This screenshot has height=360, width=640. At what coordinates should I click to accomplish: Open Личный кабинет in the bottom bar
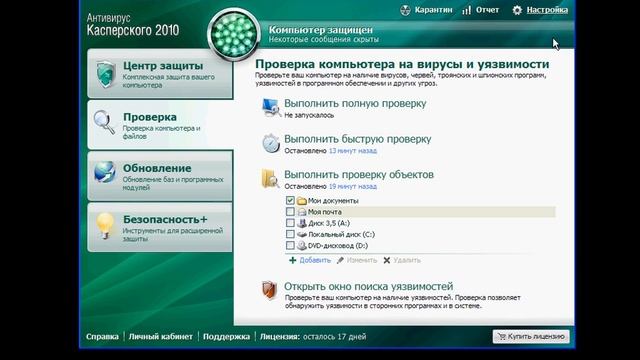pyautogui.click(x=160, y=337)
